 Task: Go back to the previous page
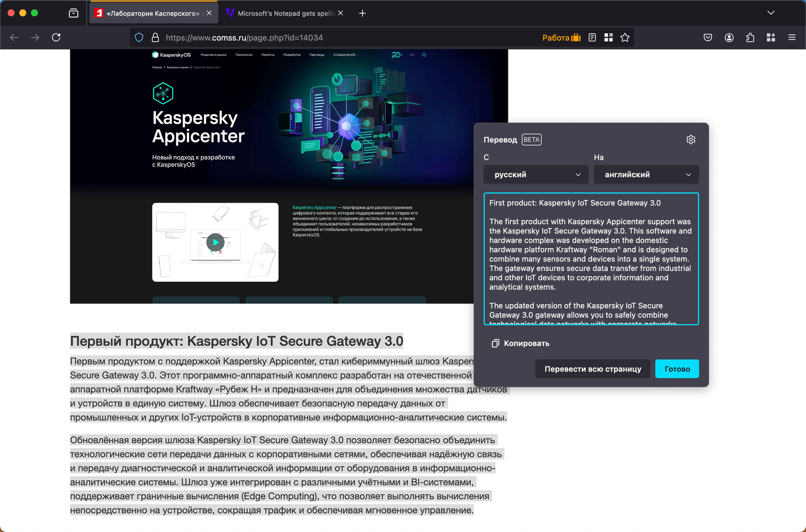[14, 38]
